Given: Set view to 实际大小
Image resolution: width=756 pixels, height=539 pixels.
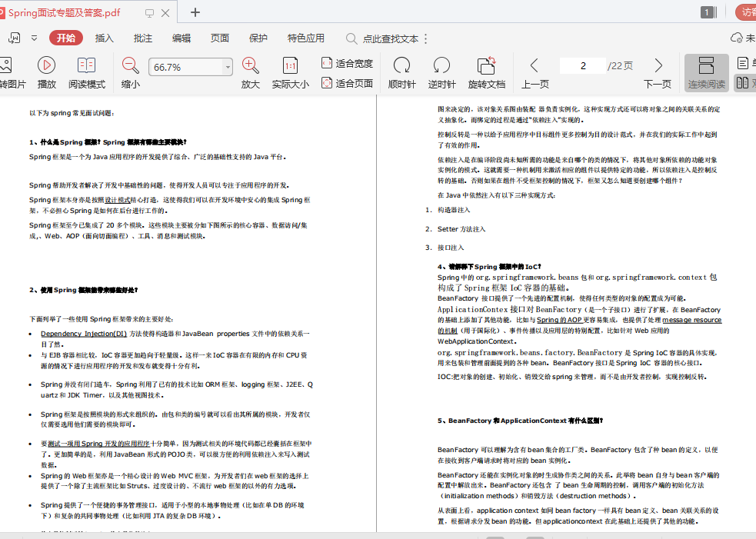Looking at the screenshot, I should tap(290, 72).
